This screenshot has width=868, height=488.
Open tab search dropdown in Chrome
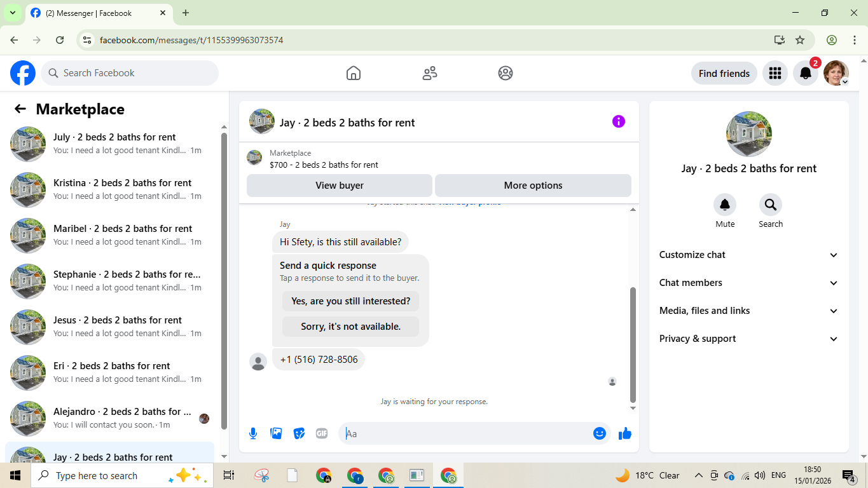click(x=12, y=13)
